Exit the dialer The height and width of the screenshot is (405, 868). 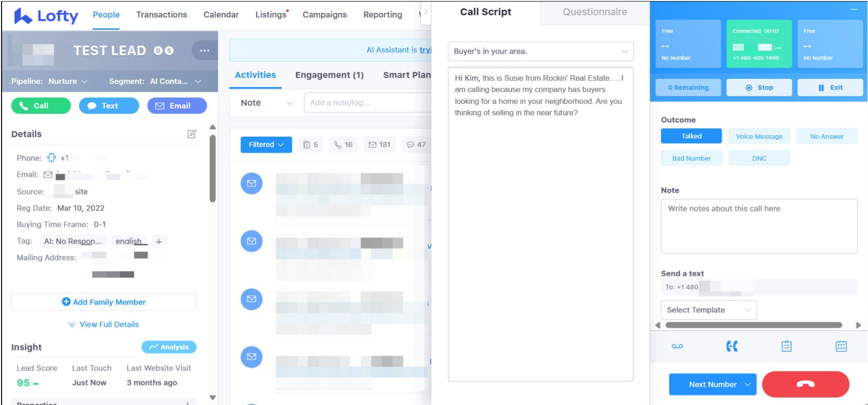click(830, 88)
